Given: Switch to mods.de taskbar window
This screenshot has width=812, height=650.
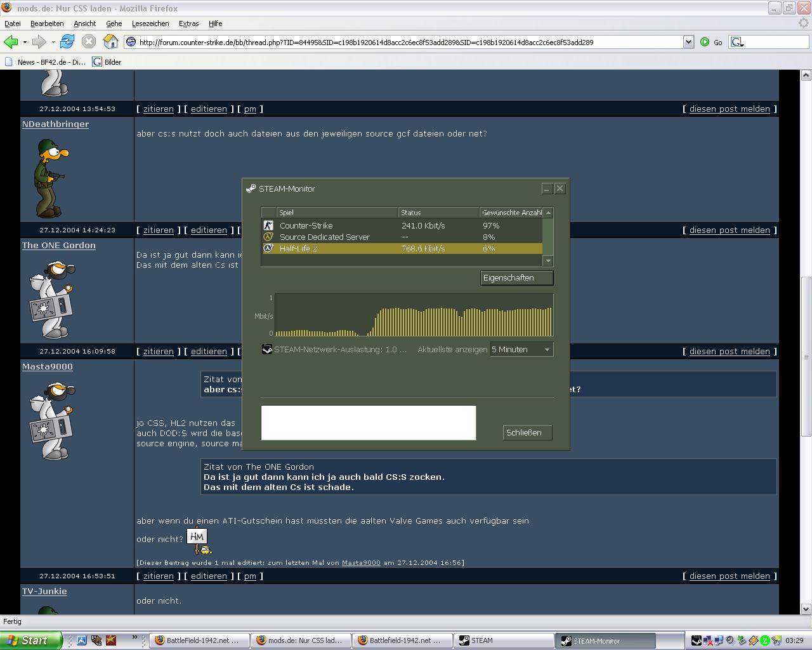Looking at the screenshot, I should 301,640.
